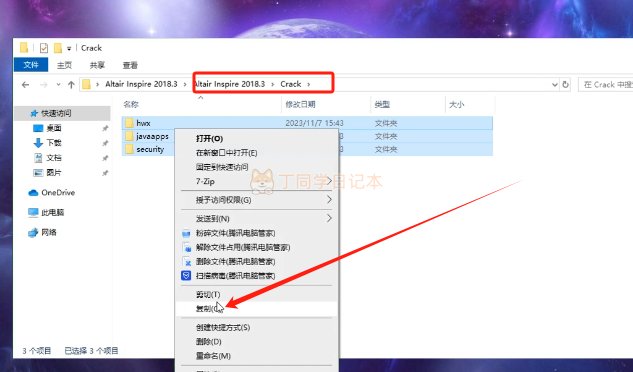Switch to the View (查看) ribbon tab
The width and height of the screenshot is (633, 372).
pyautogui.click(x=130, y=65)
